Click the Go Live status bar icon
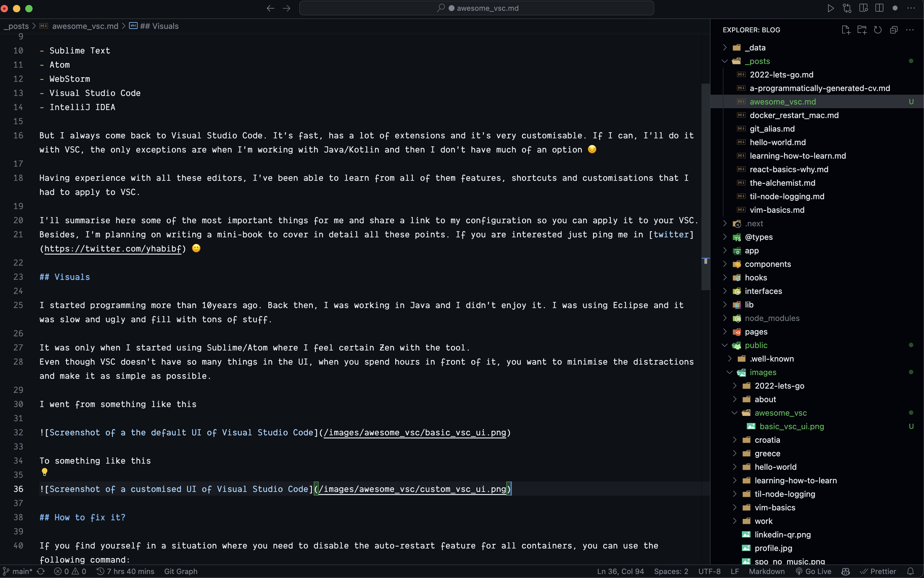 (x=812, y=571)
